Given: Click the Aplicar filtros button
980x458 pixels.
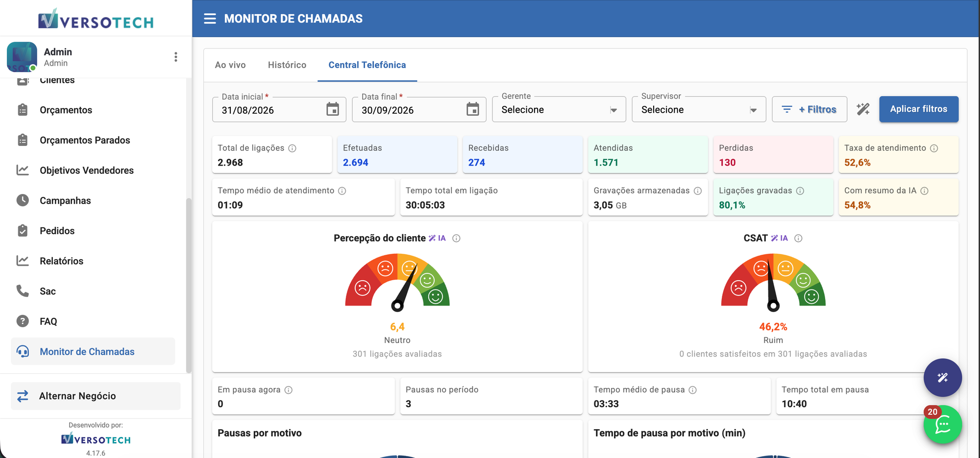Looking at the screenshot, I should point(919,109).
